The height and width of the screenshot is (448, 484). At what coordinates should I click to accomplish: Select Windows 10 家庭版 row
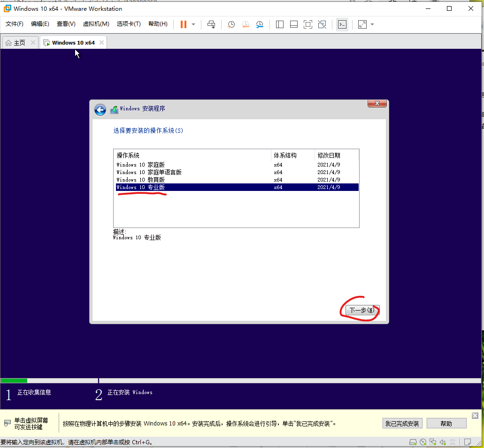click(x=237, y=165)
